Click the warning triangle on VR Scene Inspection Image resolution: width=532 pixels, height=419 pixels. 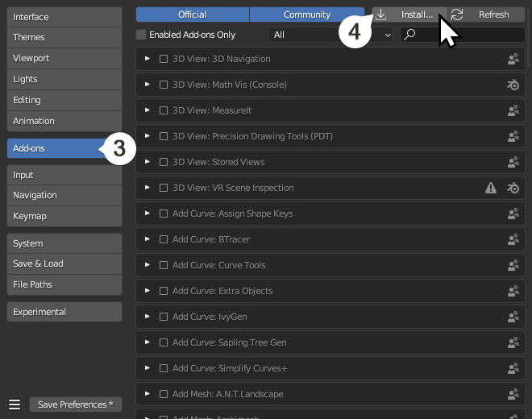(x=491, y=188)
